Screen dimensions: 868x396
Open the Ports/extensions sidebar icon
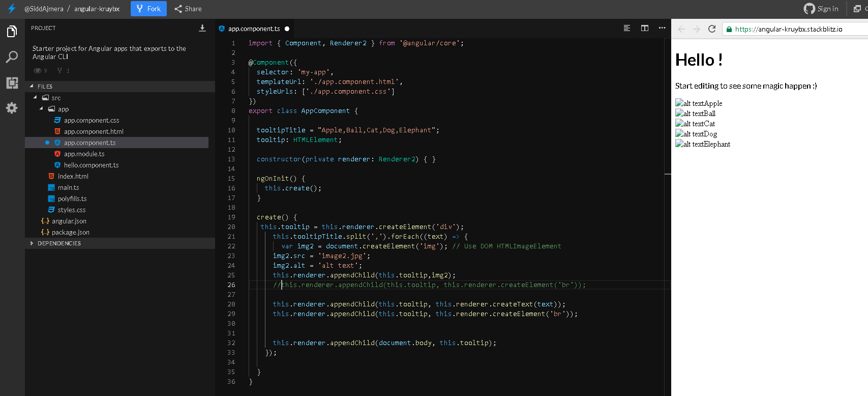pyautogui.click(x=12, y=82)
